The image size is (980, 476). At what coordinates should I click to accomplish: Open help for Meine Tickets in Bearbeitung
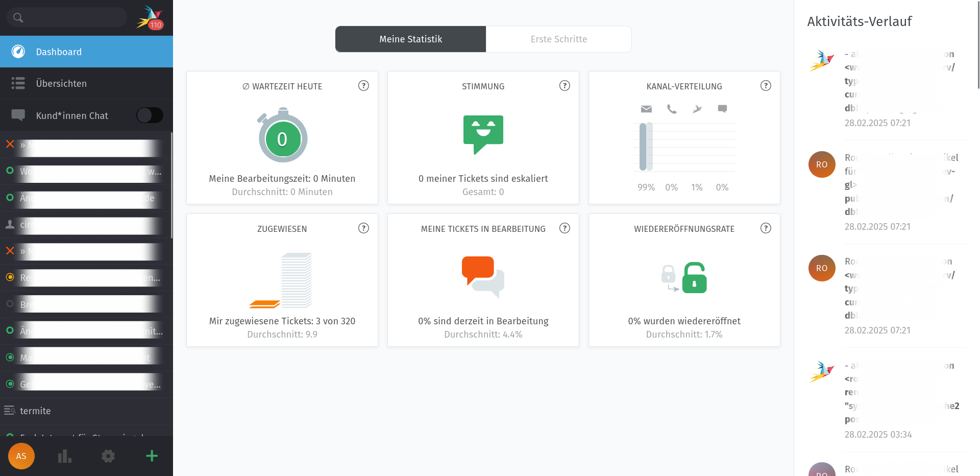(x=565, y=228)
